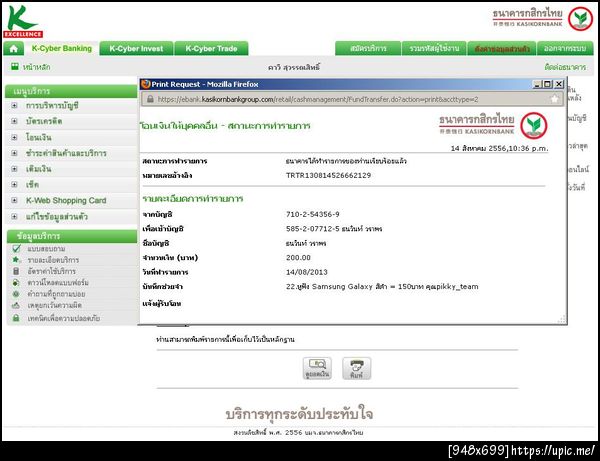Expand the บัตรเครดิต menu
600x461 pixels.
click(x=15, y=121)
